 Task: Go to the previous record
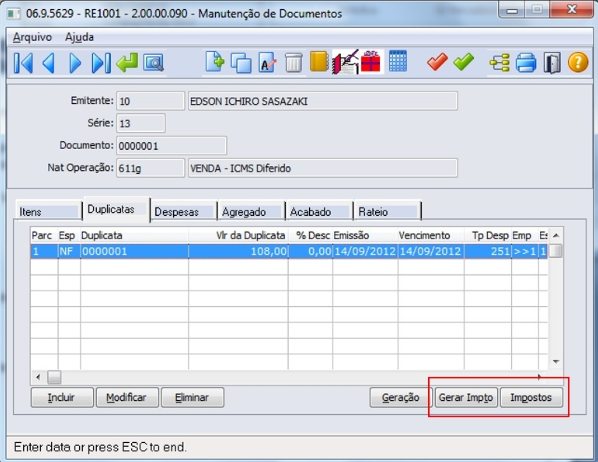tap(49, 63)
